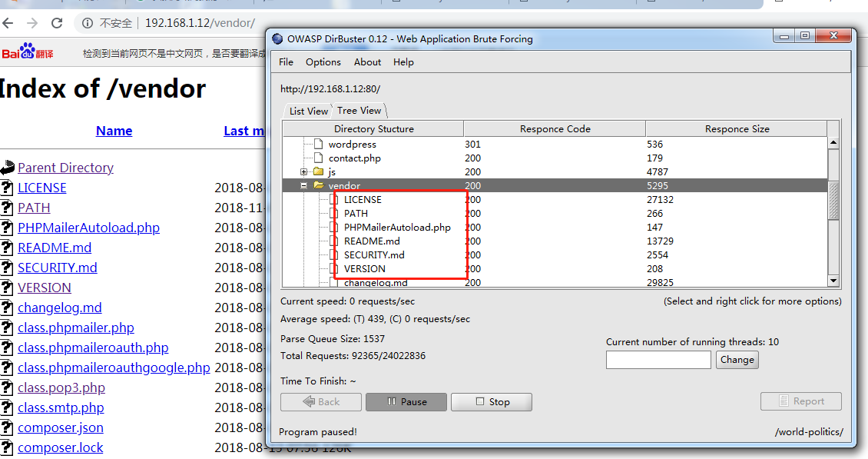This screenshot has height=459, width=868.
Task: Click the Baidu Translate logo
Action: click(27, 52)
